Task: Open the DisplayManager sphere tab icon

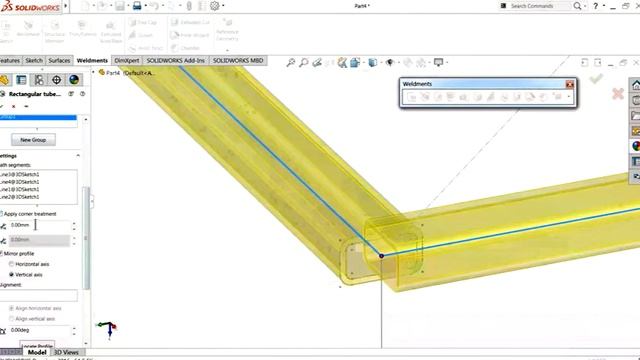Action: pyautogui.click(x=74, y=80)
